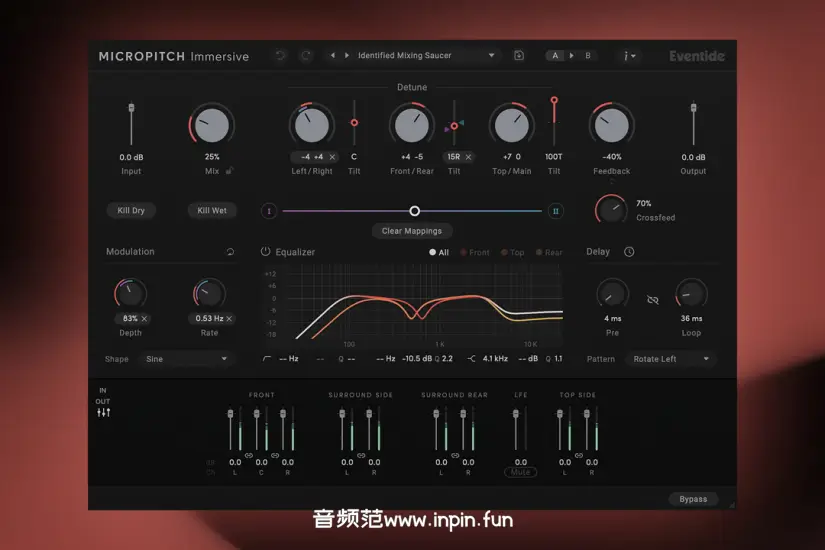Select the Top EQ radio option

pyautogui.click(x=512, y=253)
